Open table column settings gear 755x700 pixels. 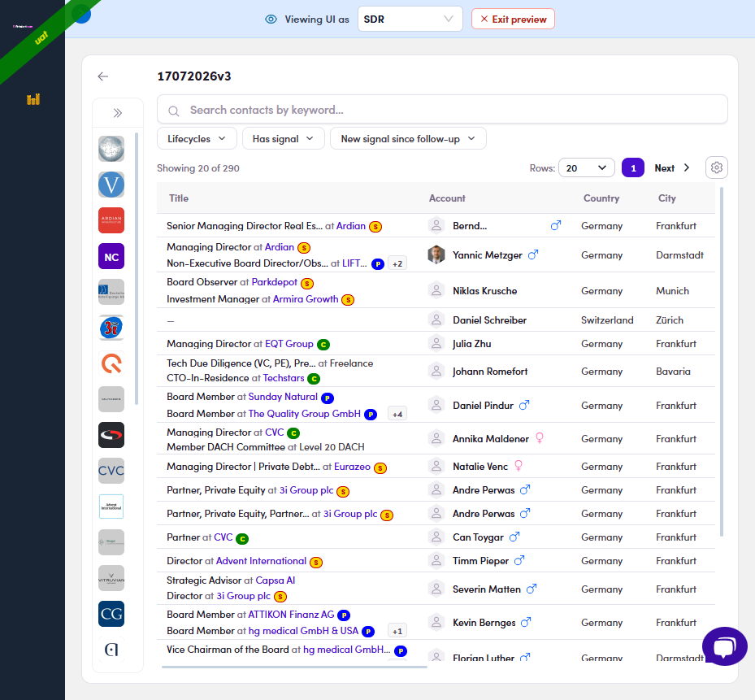click(717, 167)
